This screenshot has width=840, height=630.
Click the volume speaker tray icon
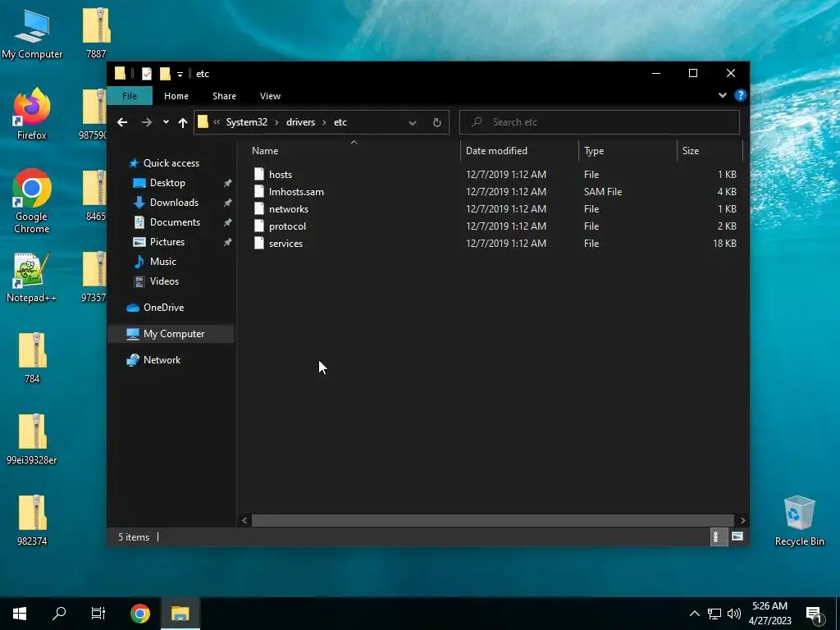pyautogui.click(x=734, y=614)
